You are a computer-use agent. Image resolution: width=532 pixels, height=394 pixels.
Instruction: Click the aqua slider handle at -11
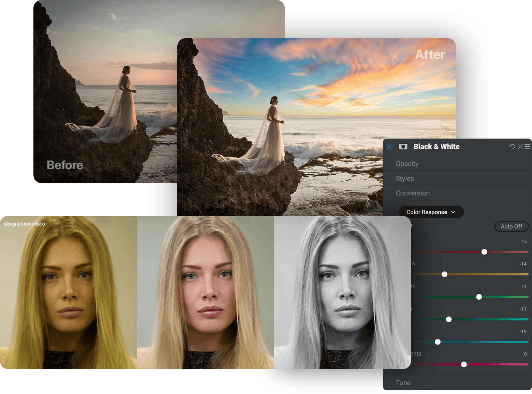point(449,319)
